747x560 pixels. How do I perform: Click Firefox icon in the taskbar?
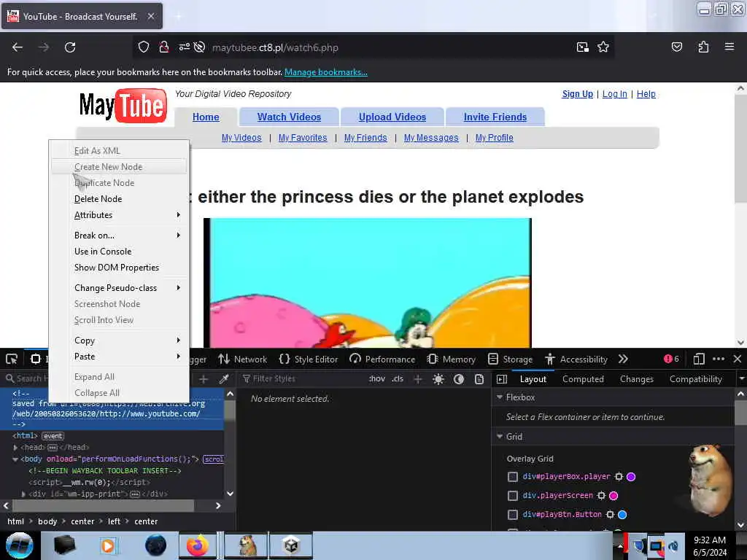tap(197, 545)
